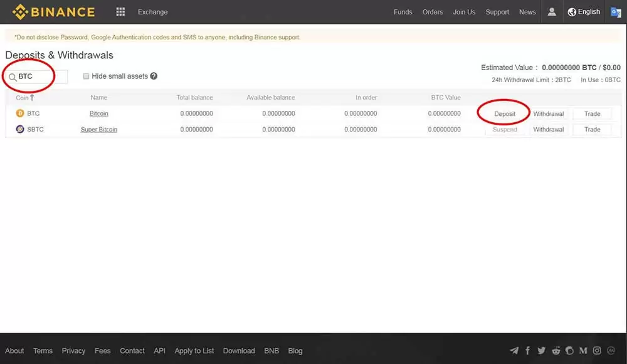Open the Funds menu

pos(403,12)
